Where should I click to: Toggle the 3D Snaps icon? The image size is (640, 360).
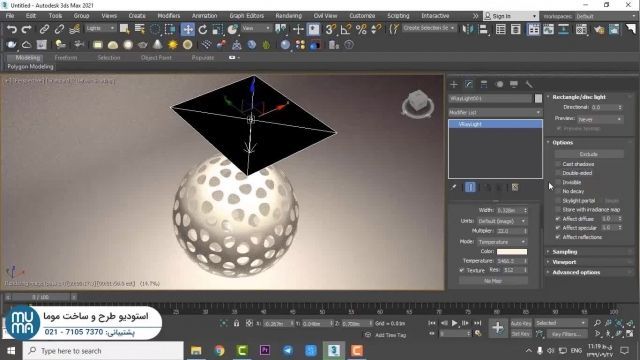point(331,29)
